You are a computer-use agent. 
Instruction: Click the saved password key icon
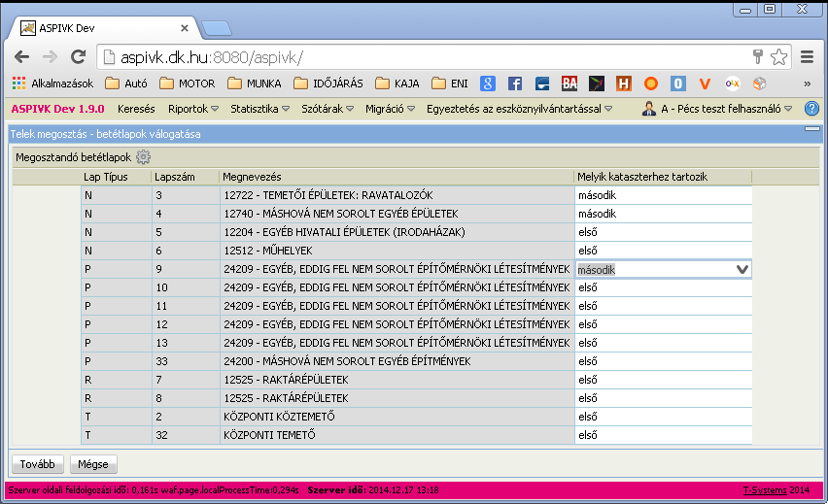pyautogui.click(x=758, y=57)
